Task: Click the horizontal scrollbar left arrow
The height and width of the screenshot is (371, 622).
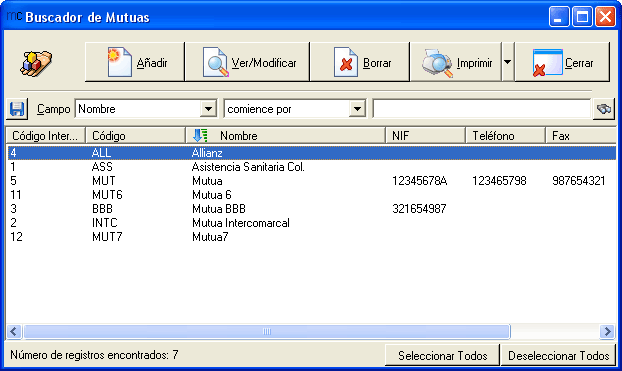Action: 14,331
